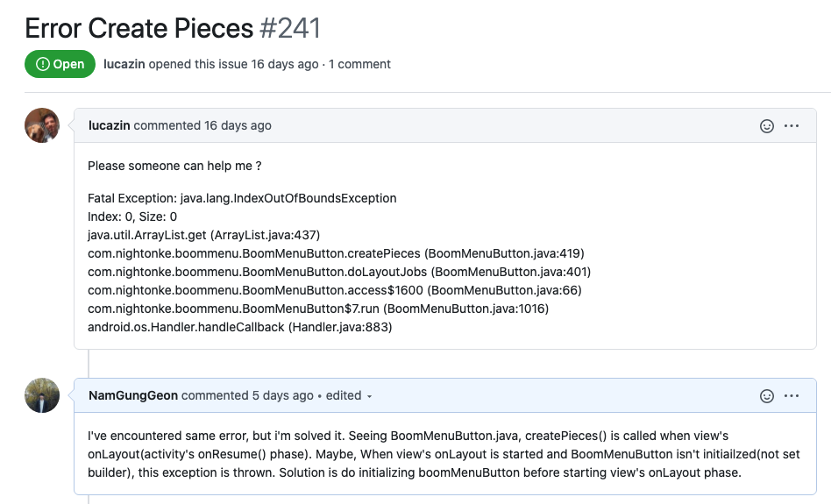This screenshot has height=504, width=831.
Task: Click NamGungGeon username in second comment
Action: coord(133,395)
